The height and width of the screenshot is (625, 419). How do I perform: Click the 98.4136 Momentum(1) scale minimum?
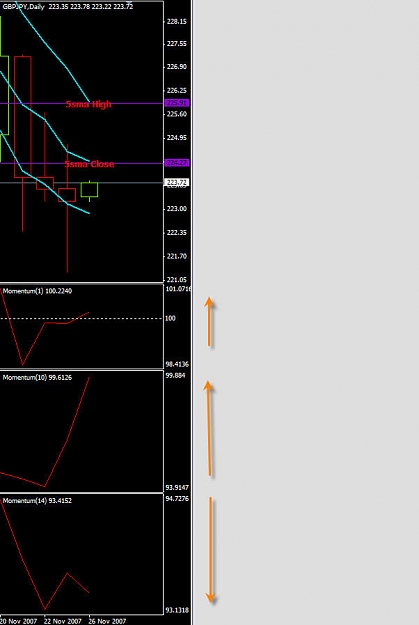pyautogui.click(x=177, y=364)
